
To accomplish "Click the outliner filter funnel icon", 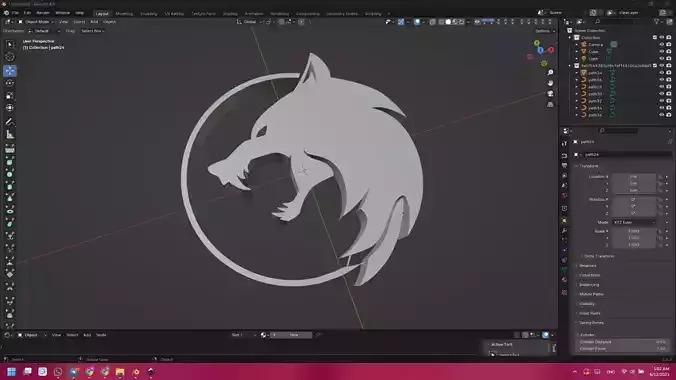I will click(x=657, y=22).
